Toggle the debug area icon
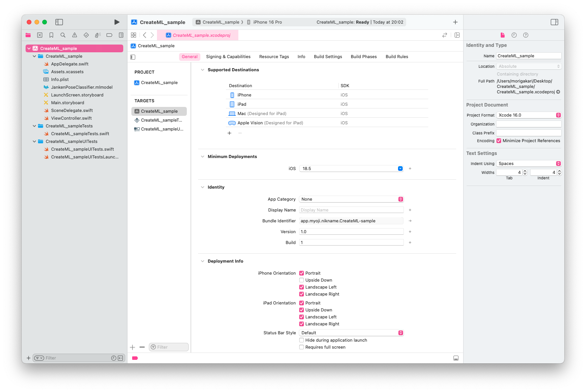The height and width of the screenshot is (392, 586). [456, 358]
